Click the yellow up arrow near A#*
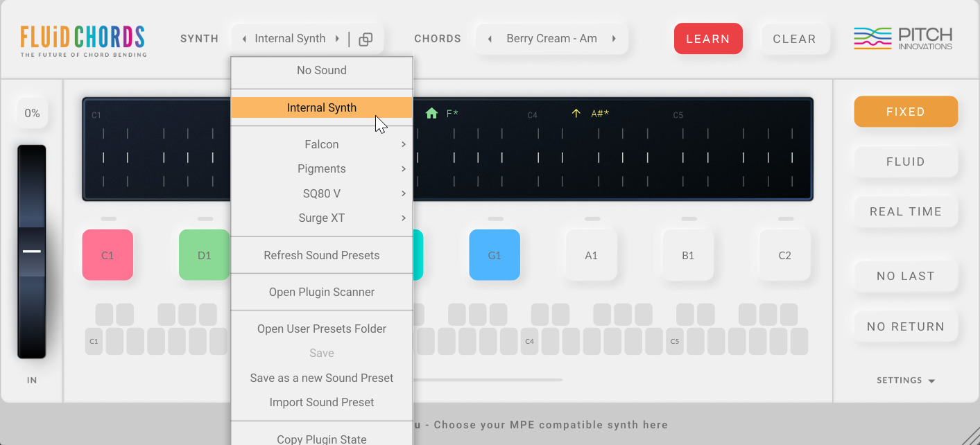The height and width of the screenshot is (445, 980). tap(576, 113)
